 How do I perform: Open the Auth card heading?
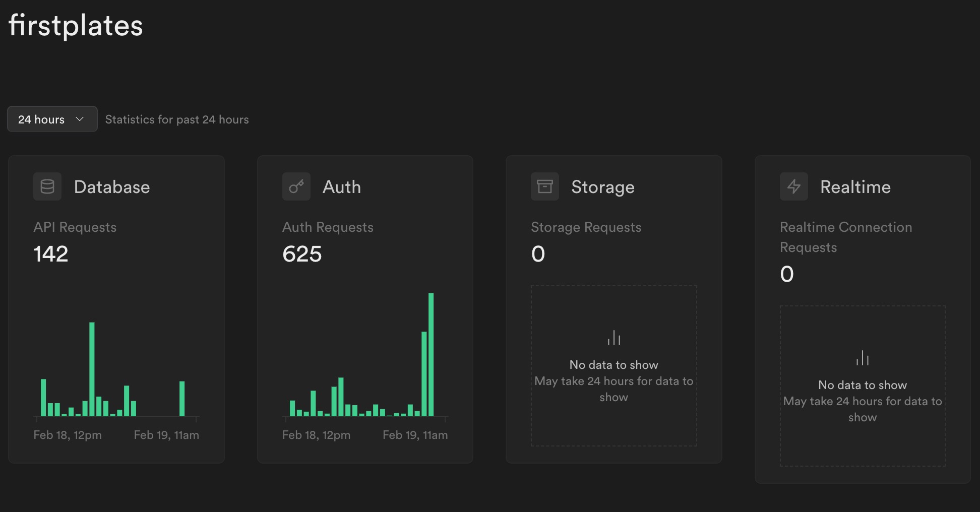click(x=342, y=187)
